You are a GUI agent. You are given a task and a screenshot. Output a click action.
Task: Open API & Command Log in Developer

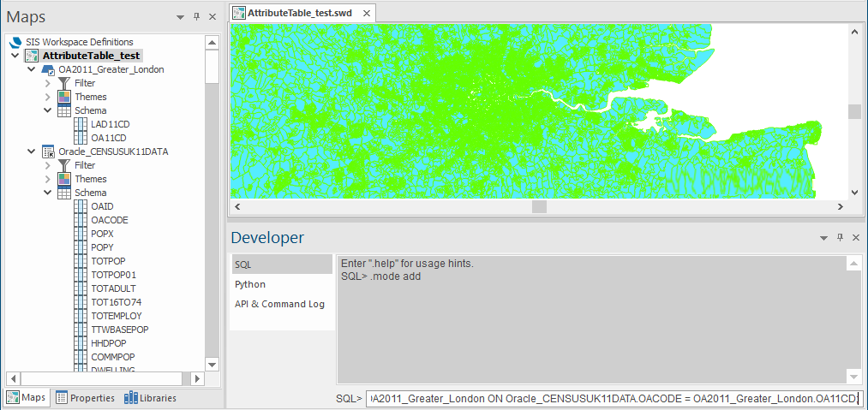point(282,304)
